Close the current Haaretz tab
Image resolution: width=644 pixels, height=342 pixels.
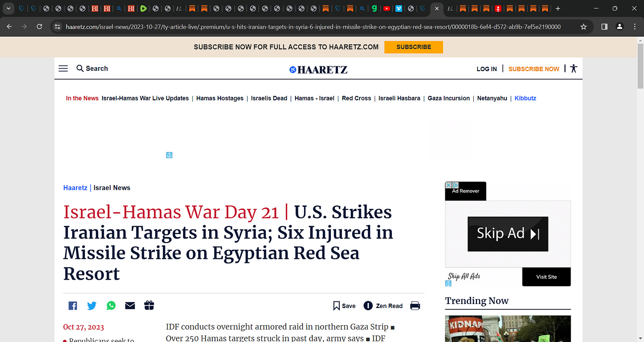(437, 8)
